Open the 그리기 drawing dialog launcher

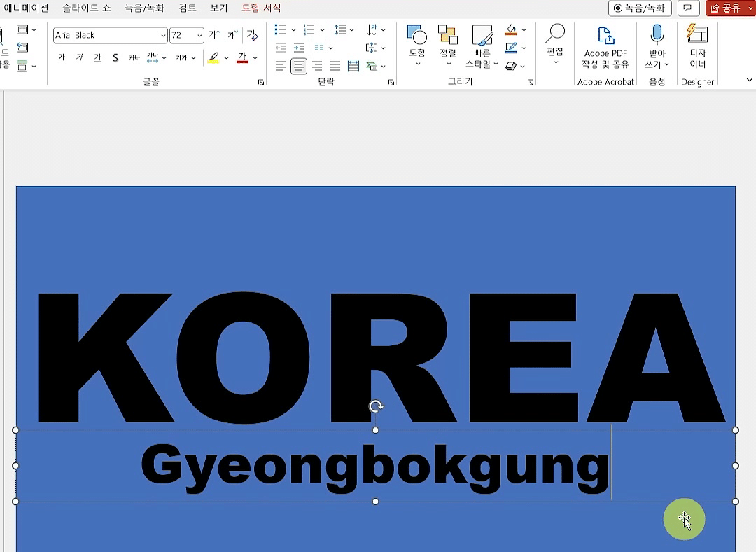tap(531, 83)
